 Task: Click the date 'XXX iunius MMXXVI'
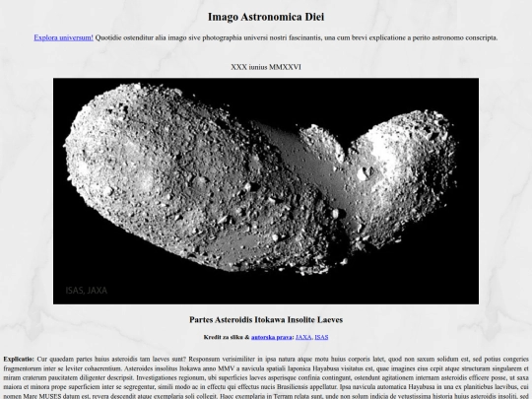point(266,67)
